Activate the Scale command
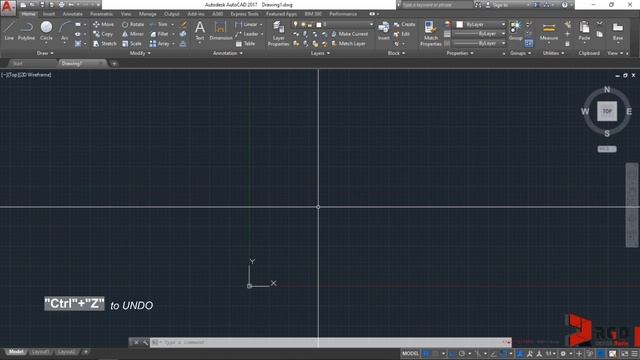This screenshot has height=360, width=640. click(131, 43)
